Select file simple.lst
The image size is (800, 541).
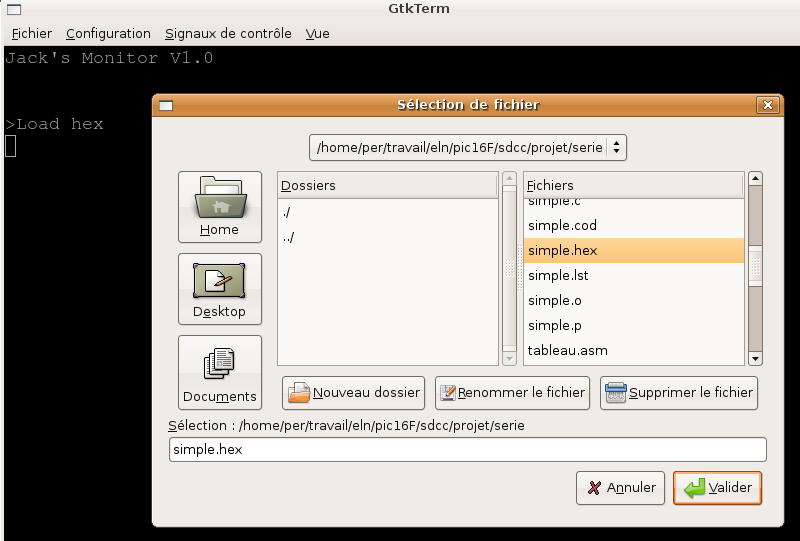(x=634, y=275)
